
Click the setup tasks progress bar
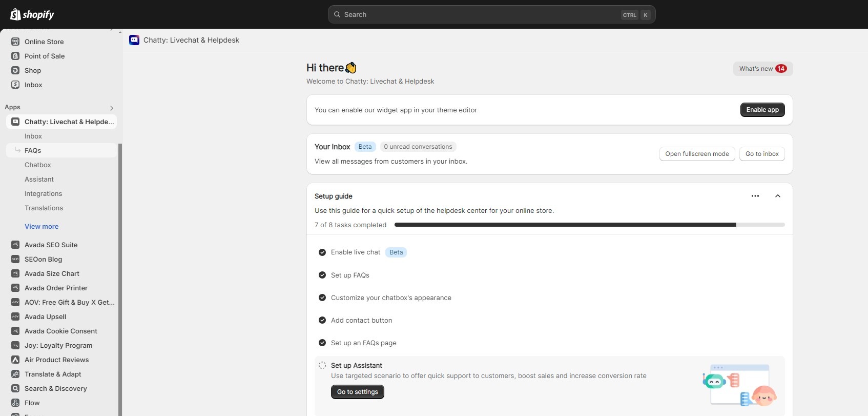click(x=589, y=225)
